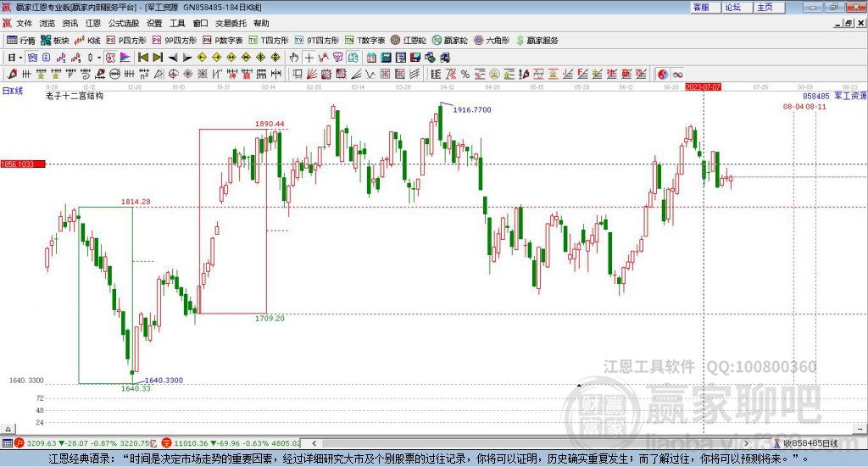Click the red 1856.1033 price tag
Screen dimensions: 868x467
tap(23, 164)
